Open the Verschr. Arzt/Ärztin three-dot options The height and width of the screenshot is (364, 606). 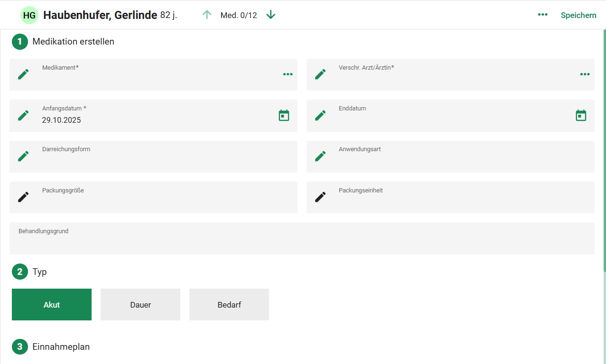tap(585, 74)
